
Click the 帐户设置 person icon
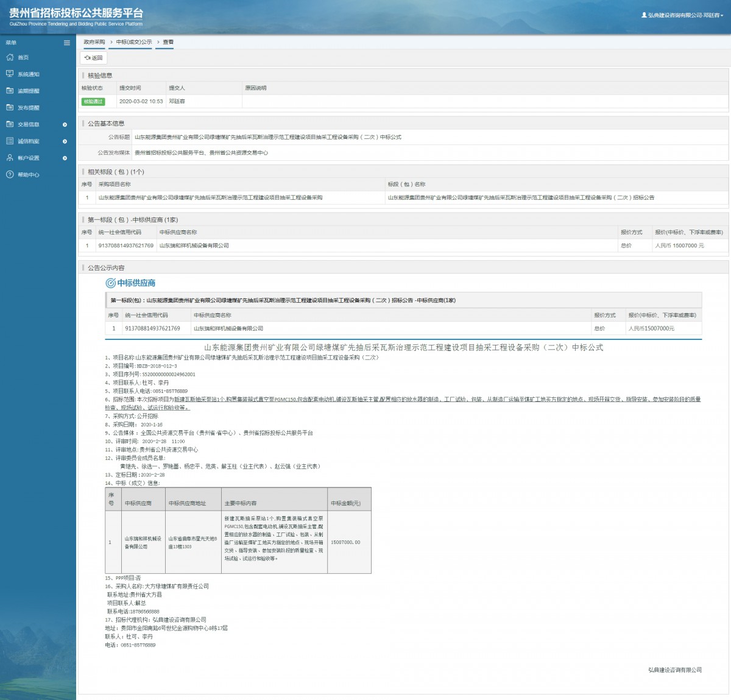click(x=10, y=158)
